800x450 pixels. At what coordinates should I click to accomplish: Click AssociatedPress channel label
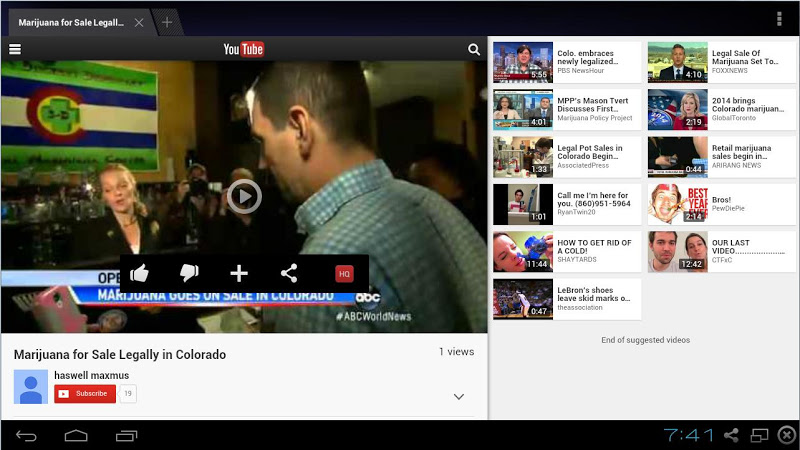click(x=583, y=166)
